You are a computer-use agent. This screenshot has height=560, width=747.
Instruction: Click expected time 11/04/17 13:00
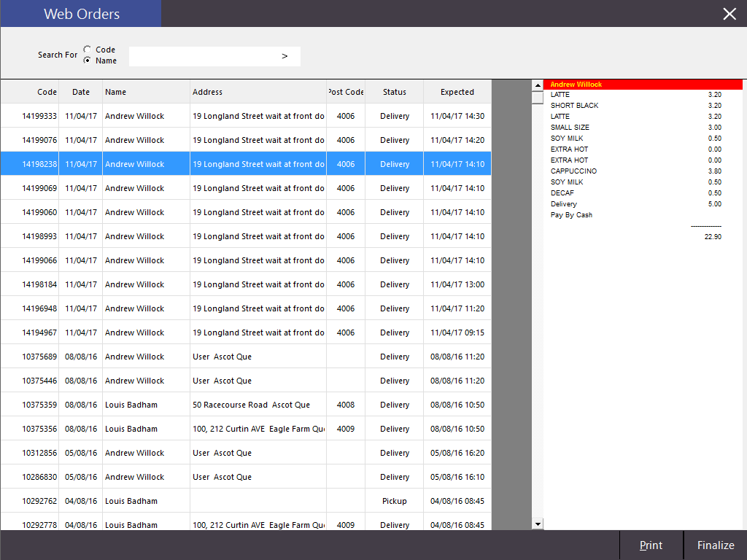[457, 284]
